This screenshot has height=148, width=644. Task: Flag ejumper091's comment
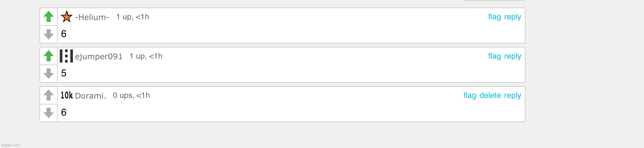click(x=494, y=56)
